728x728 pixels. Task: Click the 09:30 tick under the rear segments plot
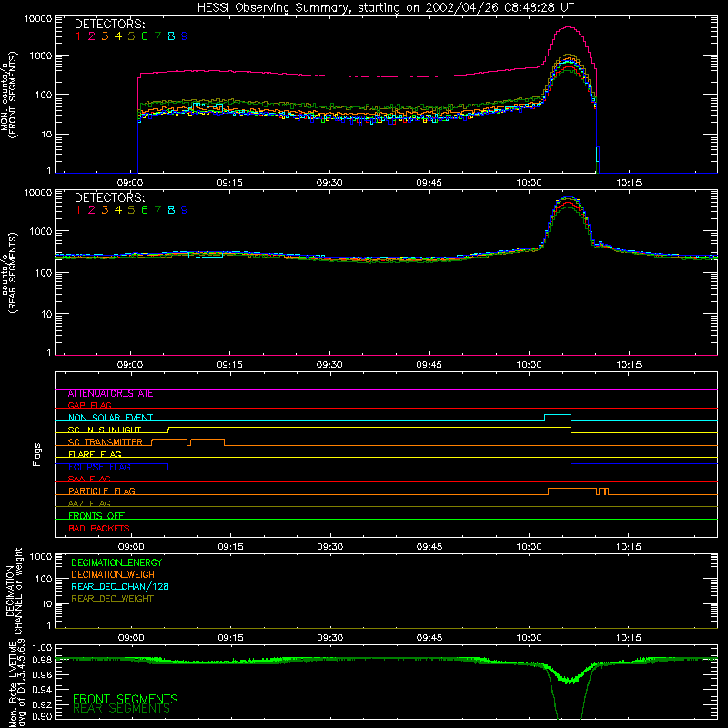329,365
